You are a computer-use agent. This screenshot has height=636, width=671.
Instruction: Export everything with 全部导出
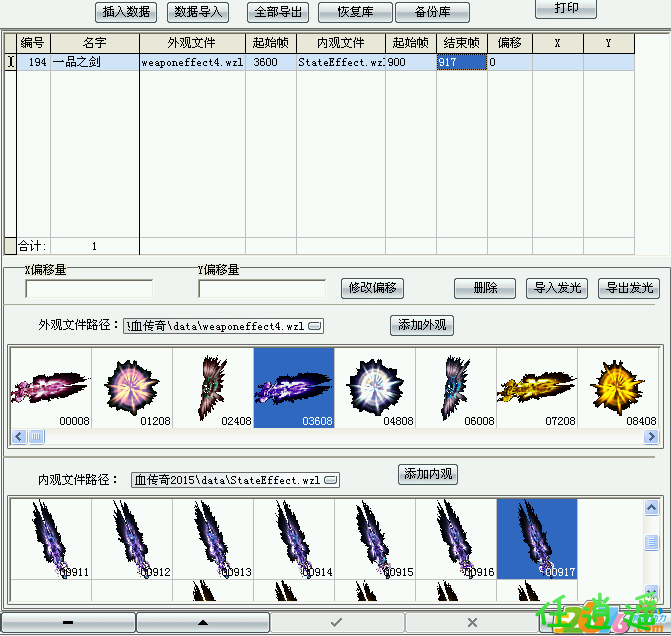coord(278,12)
